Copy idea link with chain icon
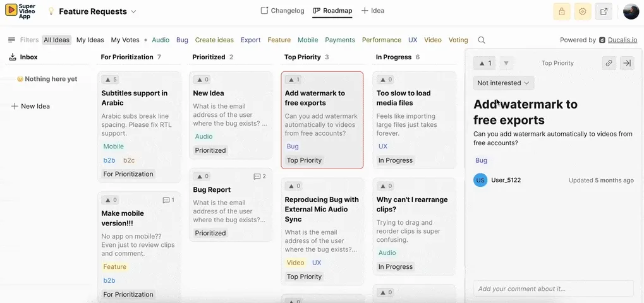This screenshot has width=644, height=303. [609, 63]
